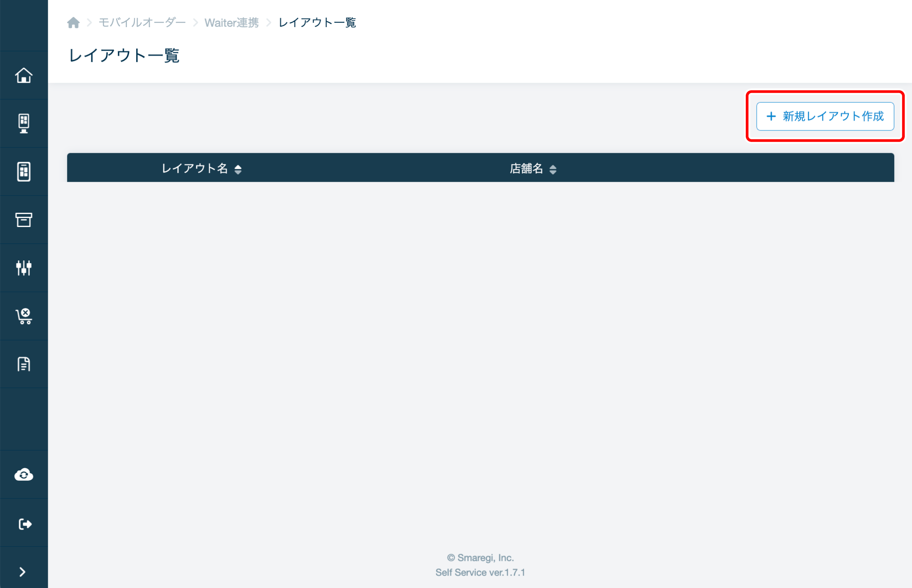This screenshot has height=588, width=912.
Task: Go to Waiter連携 in the breadcrumb
Action: pos(231,23)
